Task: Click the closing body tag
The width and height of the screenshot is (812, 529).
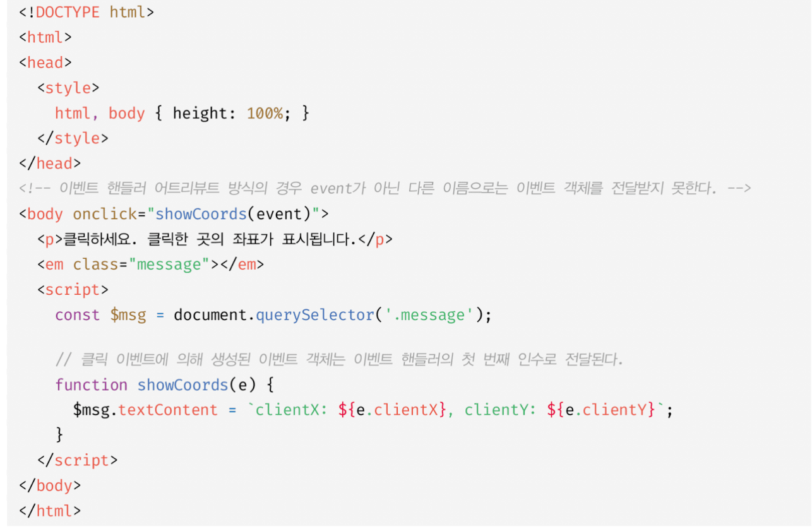Action: coord(50,485)
